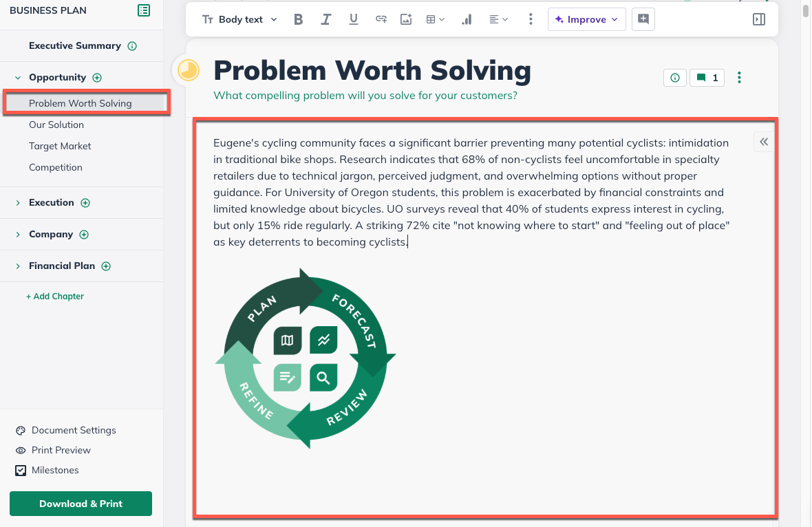Open toolbar more options menu
812x527 pixels.
(531, 19)
